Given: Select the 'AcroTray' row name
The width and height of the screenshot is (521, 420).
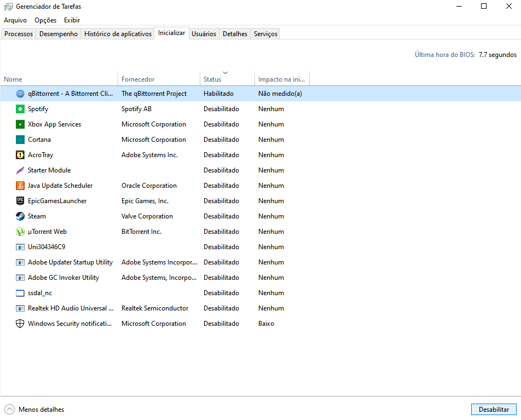Looking at the screenshot, I should pos(40,155).
